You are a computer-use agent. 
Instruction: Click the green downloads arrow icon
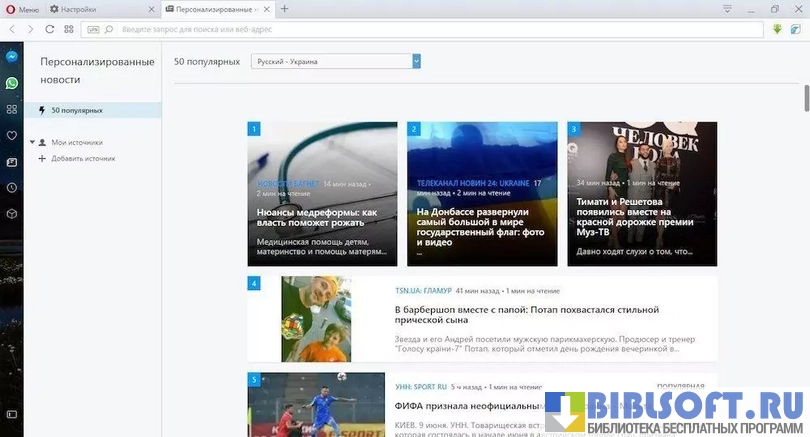coord(778,29)
